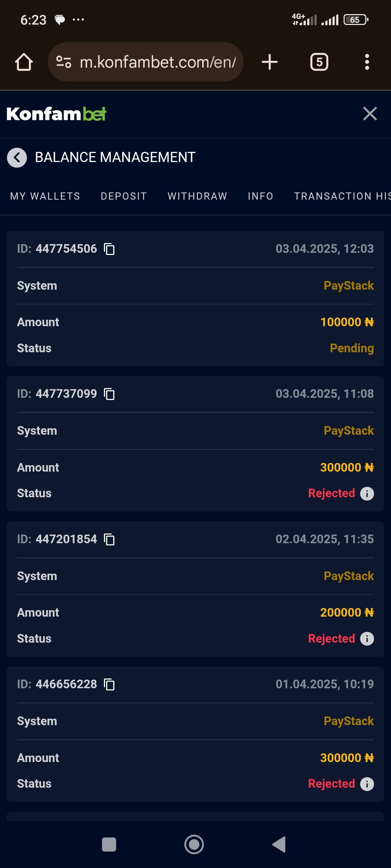Open the tab switcher showing 5
Viewport: 391px width, 868px height.
(319, 62)
